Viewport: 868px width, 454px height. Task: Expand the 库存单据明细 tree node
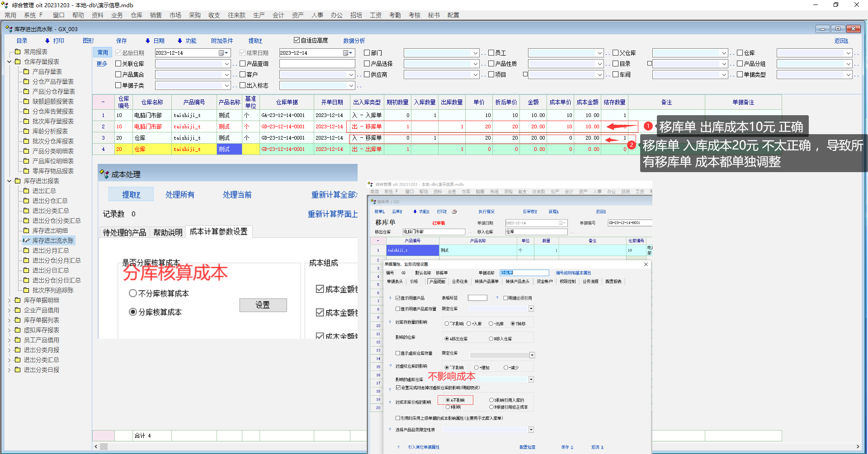(x=9, y=300)
